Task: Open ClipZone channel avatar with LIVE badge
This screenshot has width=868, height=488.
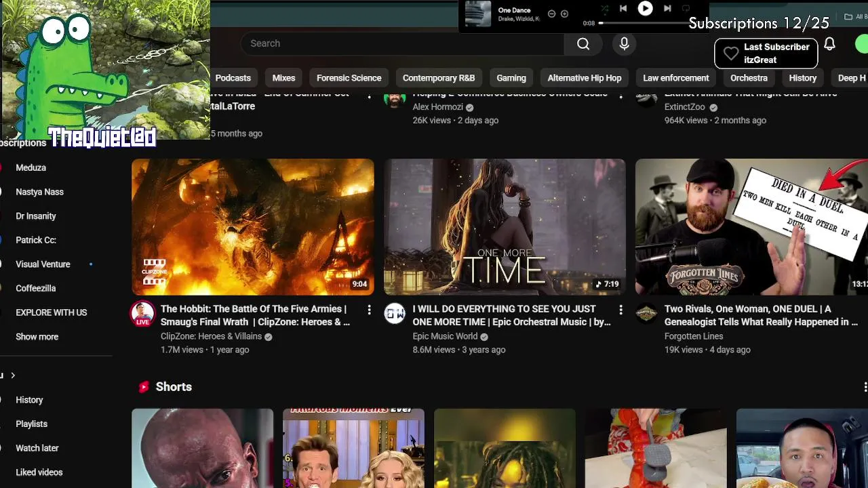Action: click(x=142, y=314)
